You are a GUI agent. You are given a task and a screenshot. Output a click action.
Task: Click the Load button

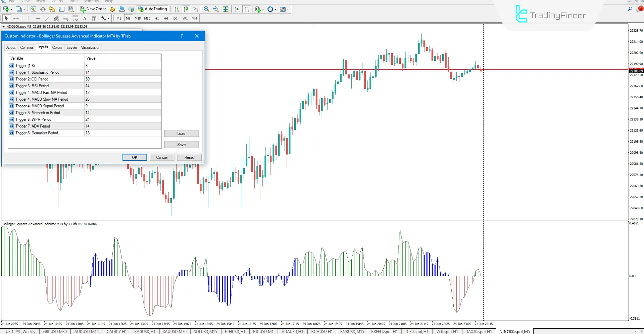point(181,133)
